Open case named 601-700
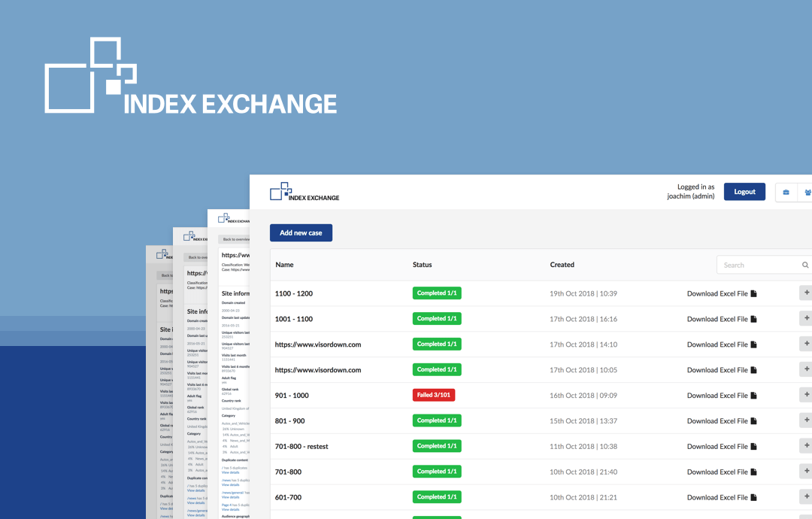Viewport: 812px width, 519px height. click(288, 497)
